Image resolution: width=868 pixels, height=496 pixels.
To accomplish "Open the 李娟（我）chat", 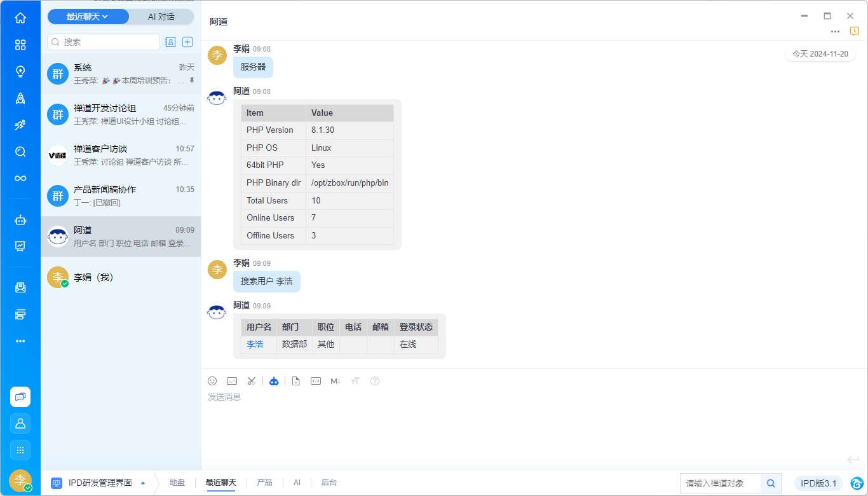I will 121,277.
